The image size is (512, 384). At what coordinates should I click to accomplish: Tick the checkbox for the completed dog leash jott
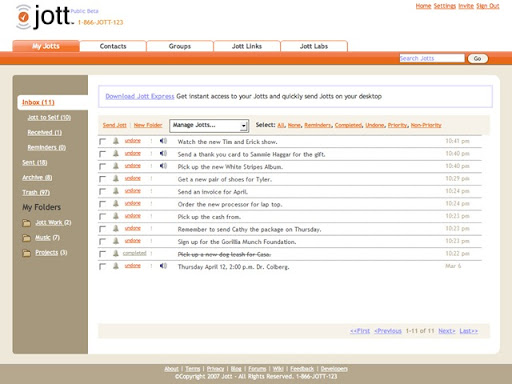click(x=102, y=254)
